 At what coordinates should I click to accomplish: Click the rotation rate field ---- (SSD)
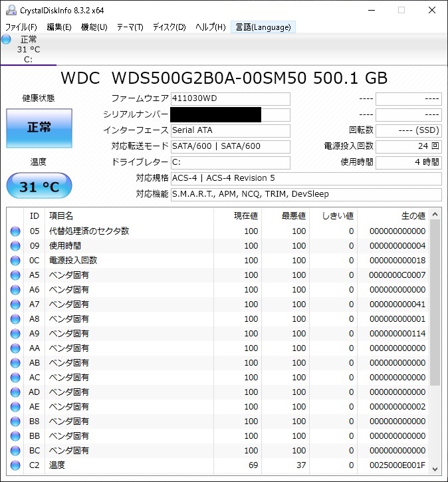[409, 131]
